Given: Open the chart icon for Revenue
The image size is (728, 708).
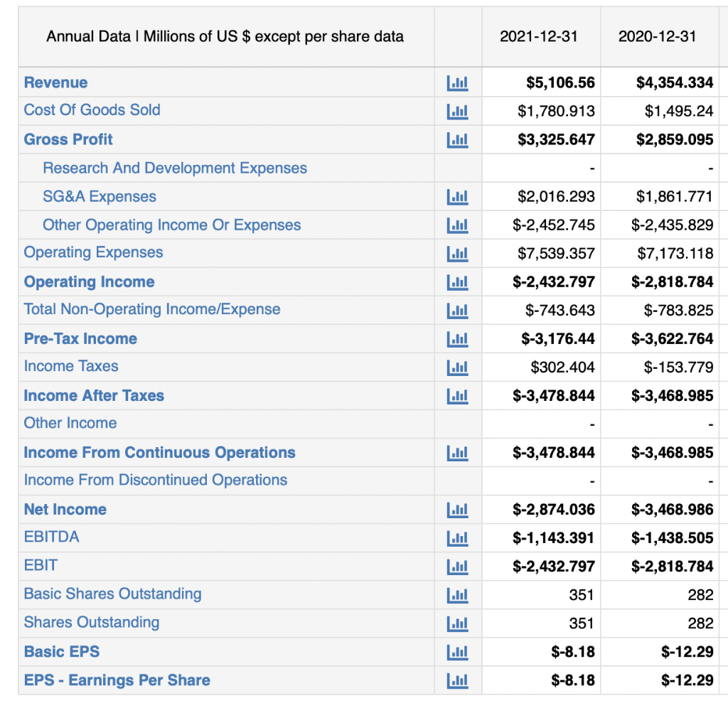Looking at the screenshot, I should (x=457, y=83).
